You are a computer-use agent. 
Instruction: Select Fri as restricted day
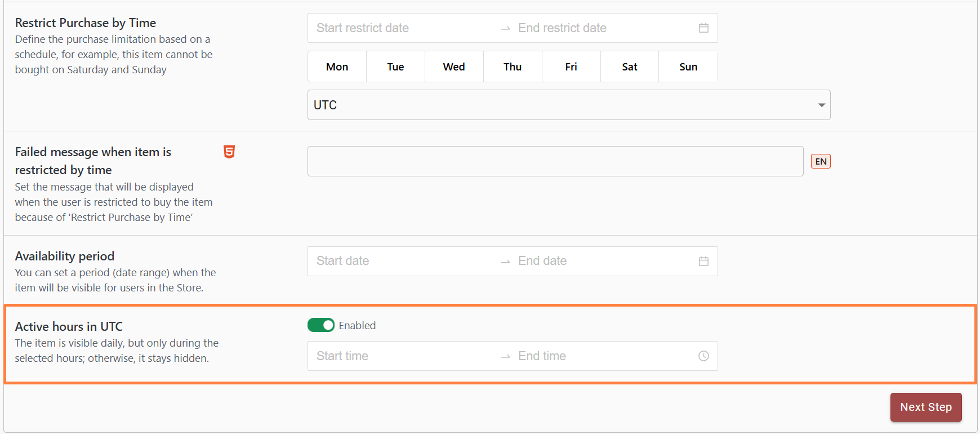[x=571, y=67]
